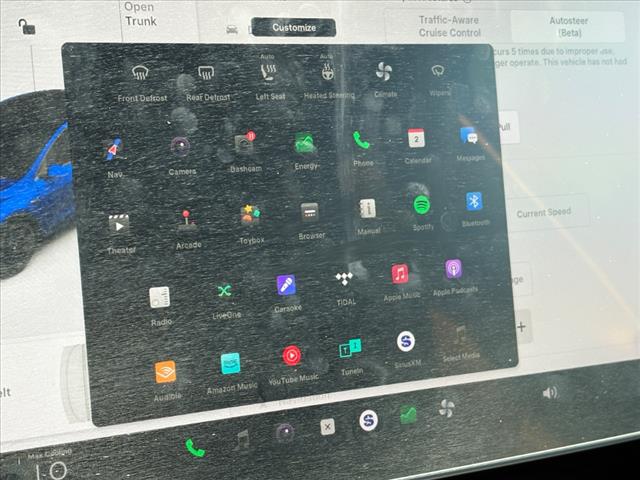
Task: Open Bluetooth settings
Action: (475, 209)
